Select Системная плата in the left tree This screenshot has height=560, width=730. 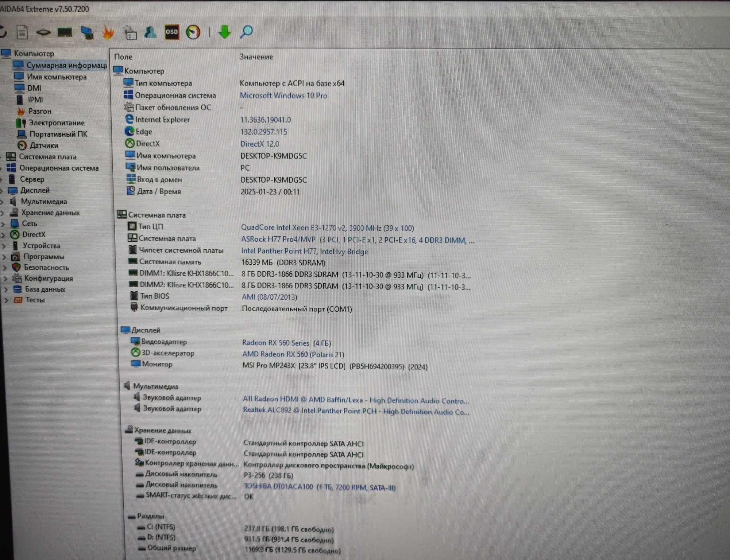pyautogui.click(x=42, y=157)
